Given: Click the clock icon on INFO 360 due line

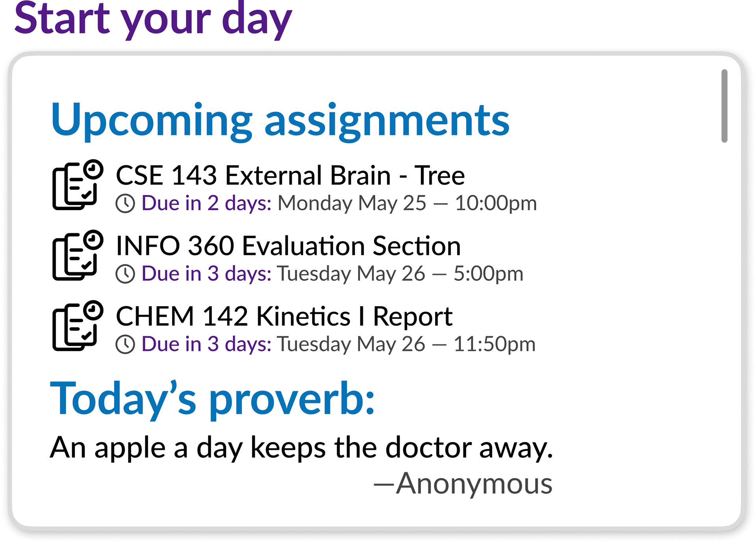Looking at the screenshot, I should tap(125, 274).
